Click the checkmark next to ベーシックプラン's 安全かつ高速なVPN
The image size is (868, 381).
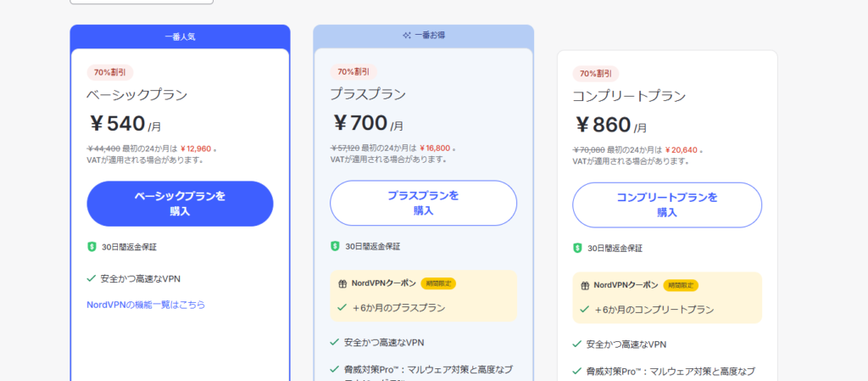[x=92, y=277]
